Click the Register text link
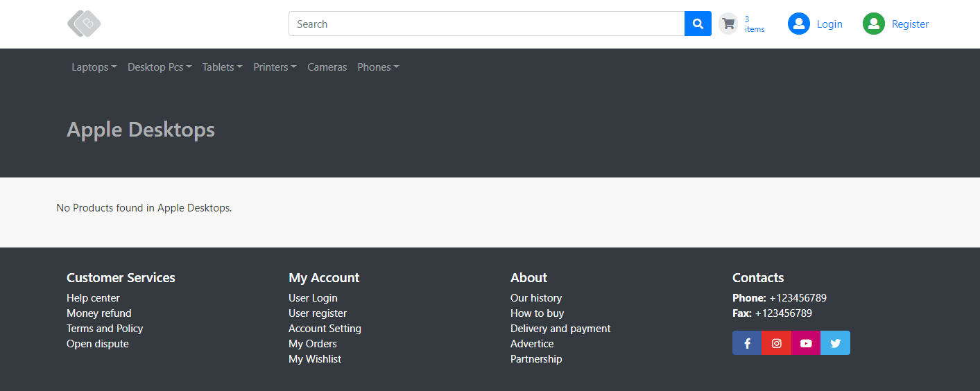Image resolution: width=980 pixels, height=391 pixels. [910, 24]
